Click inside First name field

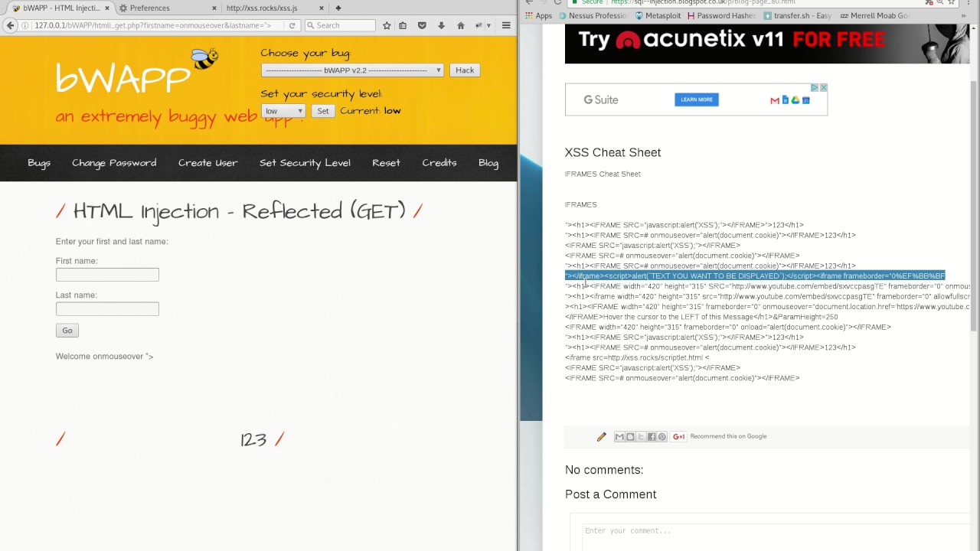pyautogui.click(x=107, y=275)
